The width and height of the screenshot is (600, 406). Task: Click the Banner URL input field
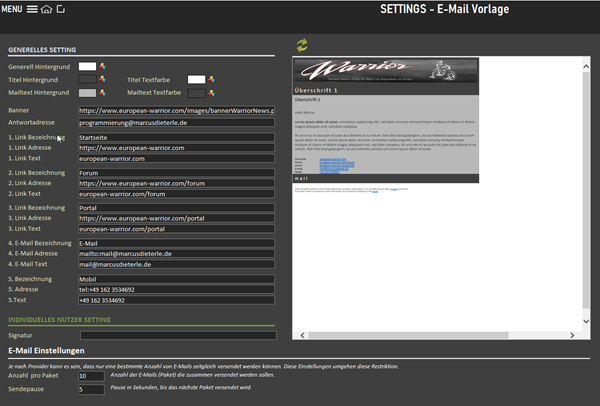(x=175, y=110)
